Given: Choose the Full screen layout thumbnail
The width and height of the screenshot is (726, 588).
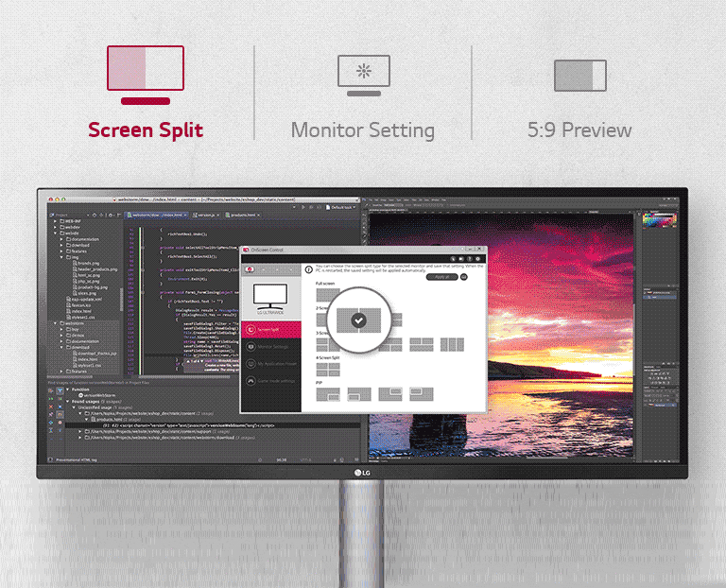Looking at the screenshot, I should [x=328, y=294].
